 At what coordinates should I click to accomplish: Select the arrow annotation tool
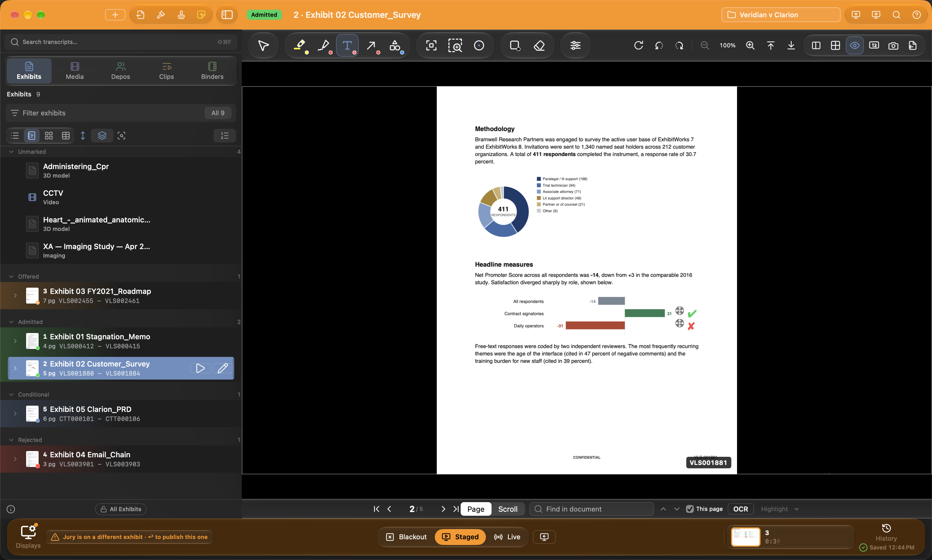coord(371,46)
